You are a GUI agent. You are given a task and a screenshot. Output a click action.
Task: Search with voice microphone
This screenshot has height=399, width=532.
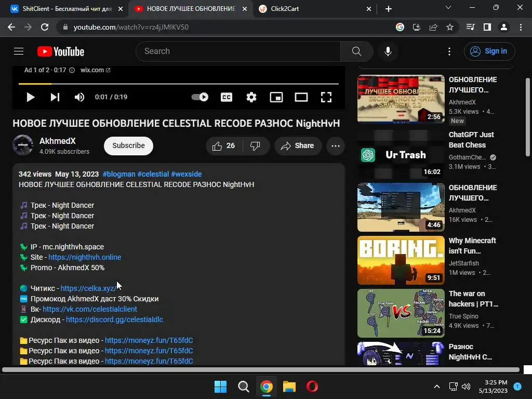point(388,51)
